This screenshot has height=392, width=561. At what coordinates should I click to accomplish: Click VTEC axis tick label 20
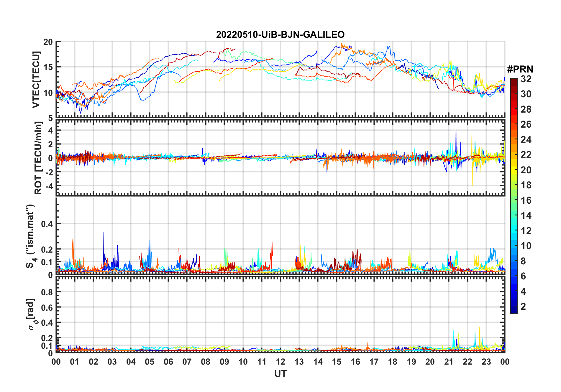point(48,42)
